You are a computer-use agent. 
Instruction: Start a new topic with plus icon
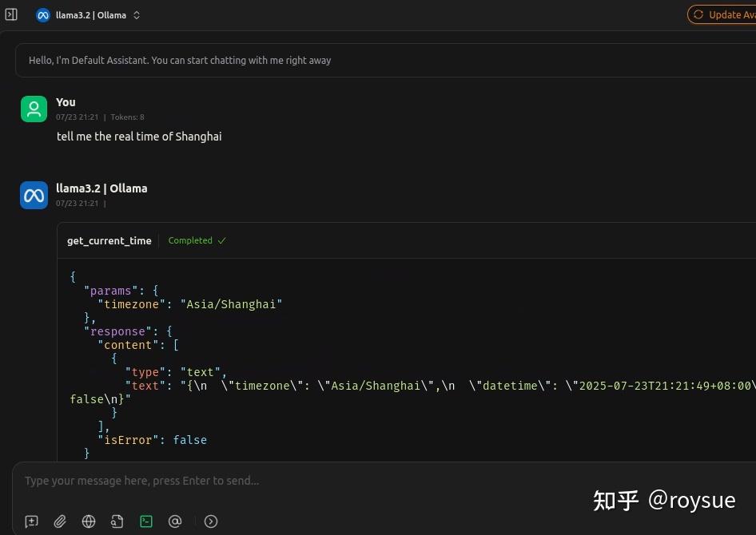[31, 521]
